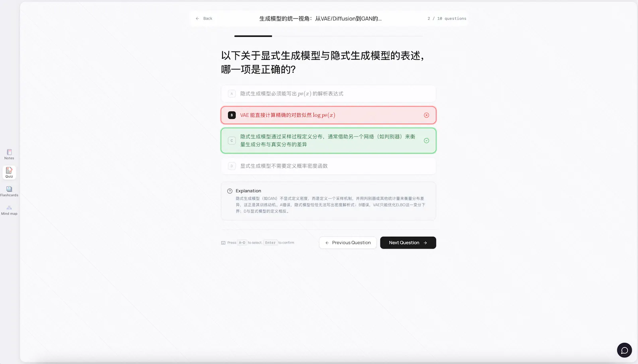Click the quiz title in header
This screenshot has width=638, height=364.
point(320,19)
